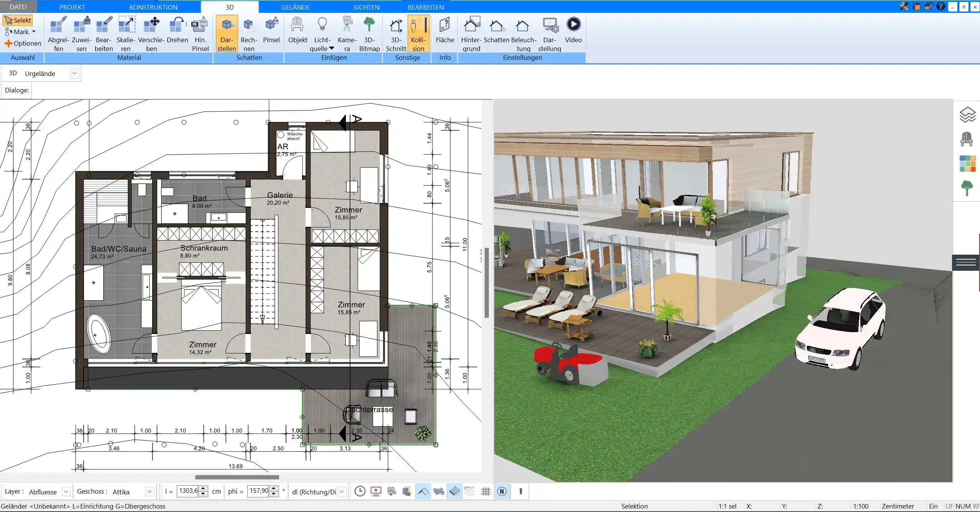
Task: Expand the Urgelände view dropdown
Action: 75,73
